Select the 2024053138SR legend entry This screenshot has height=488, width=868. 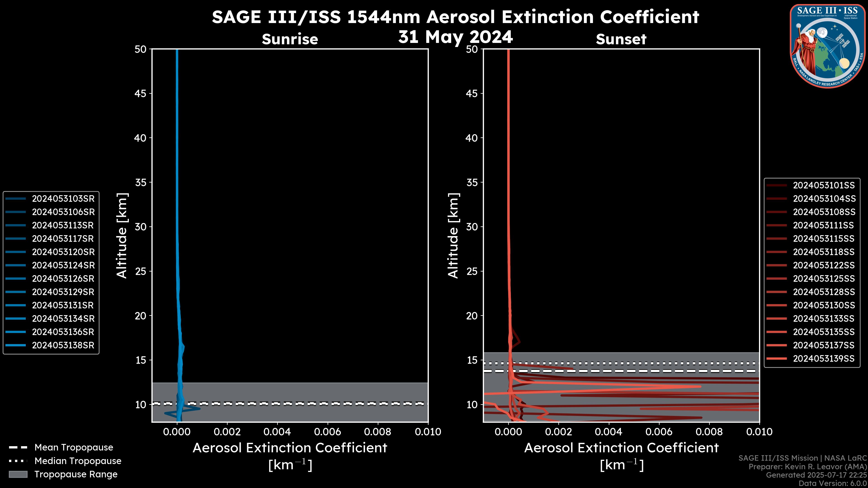point(63,345)
